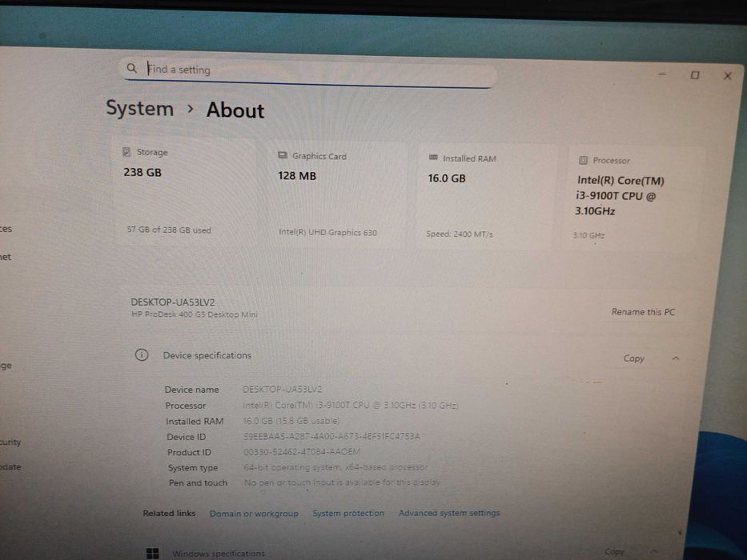Select the Device ID value
747x560 pixels.
point(331,436)
